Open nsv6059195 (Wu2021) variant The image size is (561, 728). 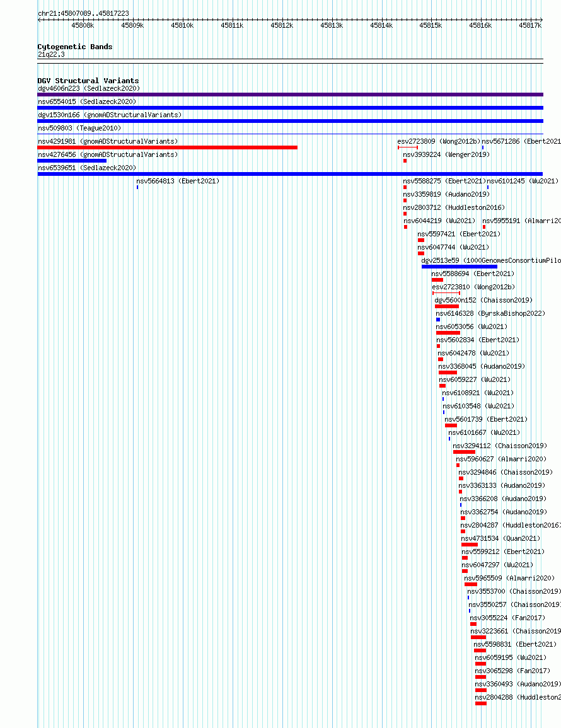click(x=511, y=657)
